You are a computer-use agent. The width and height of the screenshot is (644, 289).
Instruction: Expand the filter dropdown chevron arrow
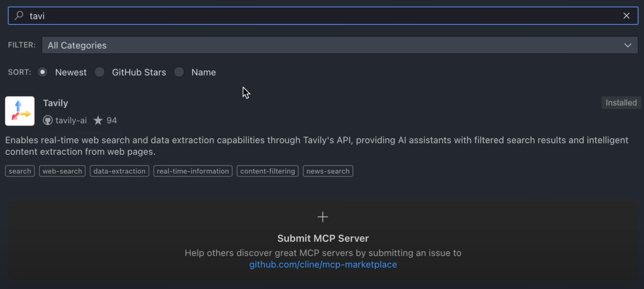[628, 45]
